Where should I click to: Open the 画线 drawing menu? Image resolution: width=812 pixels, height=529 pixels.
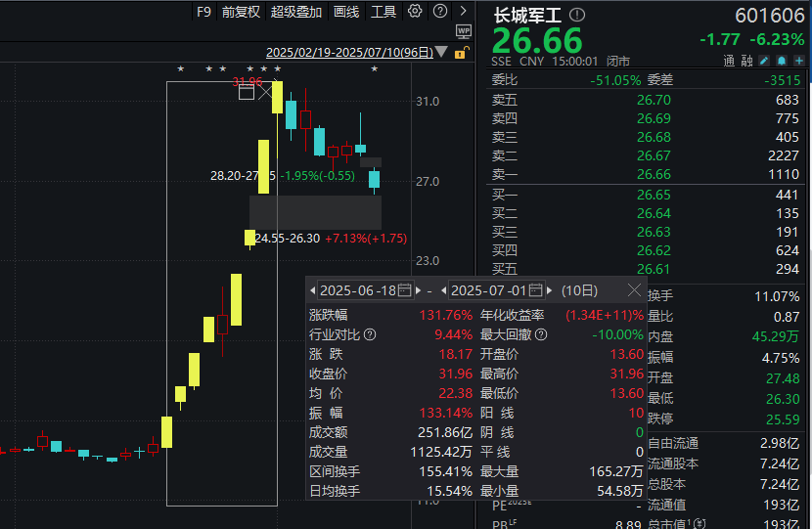pyautogui.click(x=346, y=12)
